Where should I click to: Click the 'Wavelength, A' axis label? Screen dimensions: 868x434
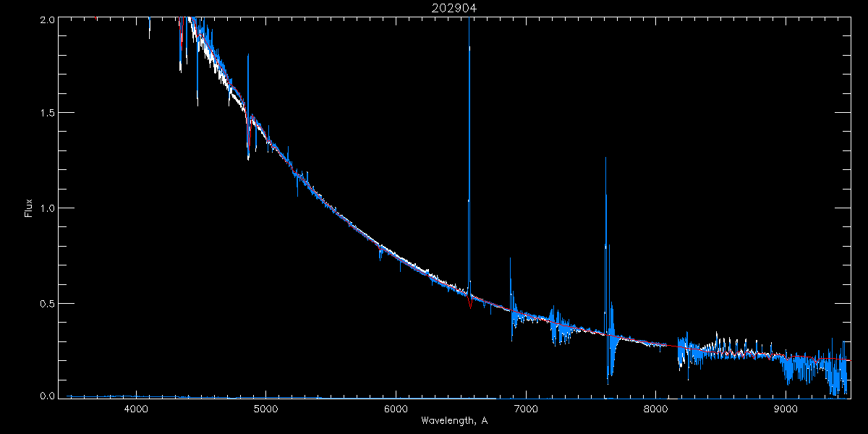pos(454,421)
